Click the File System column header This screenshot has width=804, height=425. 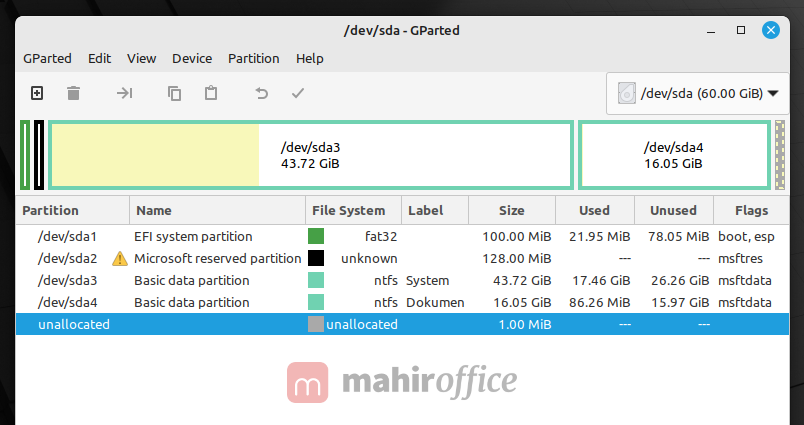tap(348, 211)
